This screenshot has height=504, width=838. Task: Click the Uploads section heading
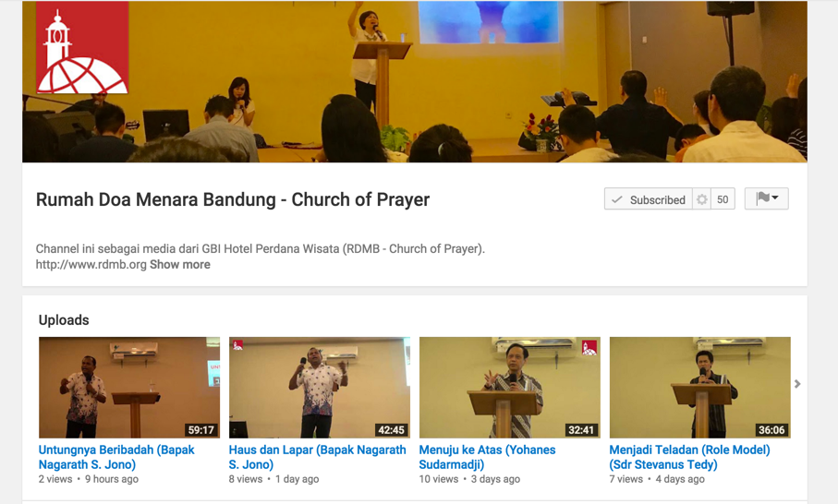[x=64, y=319]
